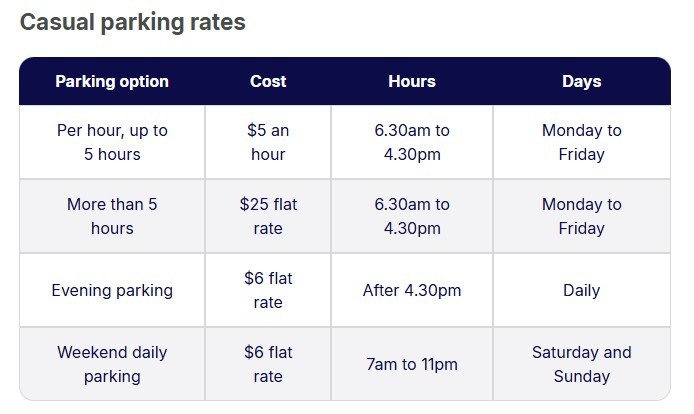The image size is (694, 414).
Task: Select the "Saturday and Sunday" days cell
Action: pos(581,364)
